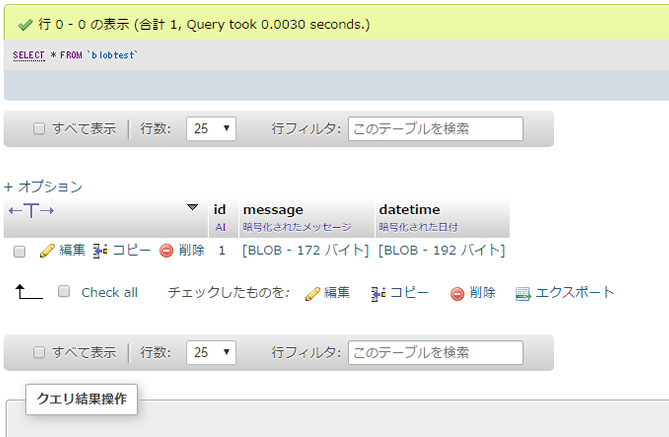Image resolution: width=669 pixels, height=437 pixels.
Task: Click the AI label under id
Action: coord(221,227)
